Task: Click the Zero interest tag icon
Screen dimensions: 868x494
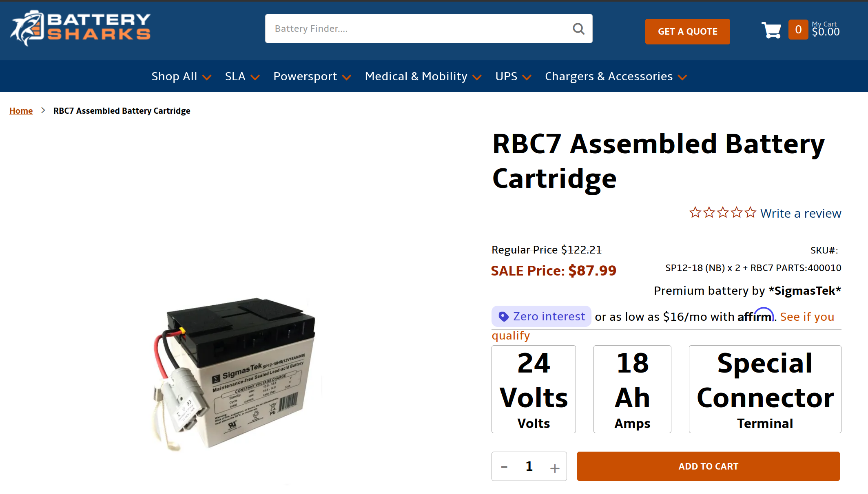Action: coord(504,317)
